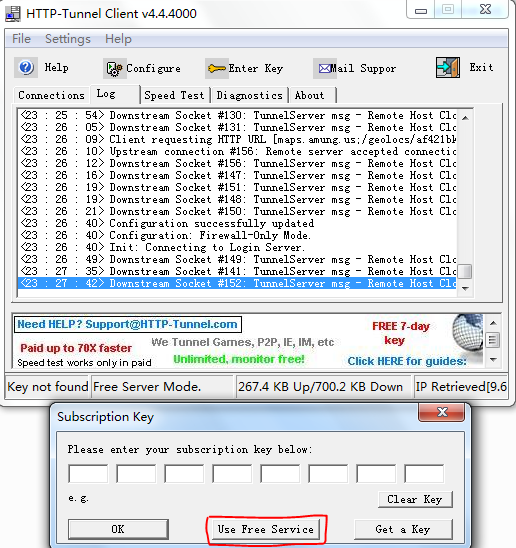
Task: Select the Downstream Socket #156 log line
Action: tap(237, 163)
